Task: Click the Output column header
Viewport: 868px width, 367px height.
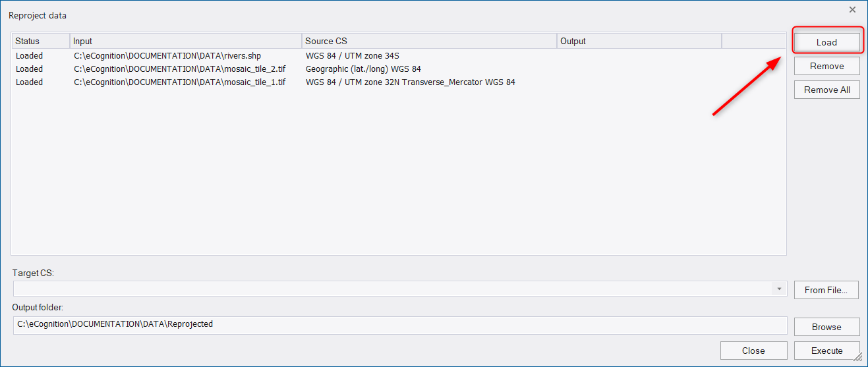Action: tap(639, 41)
